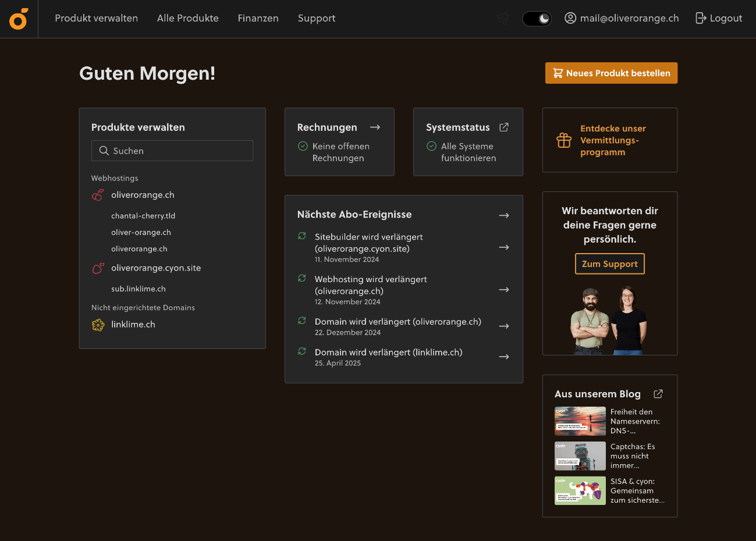Open SISA & cyon: Gemeinsam blog title
The height and width of the screenshot is (541, 756).
tap(637, 490)
